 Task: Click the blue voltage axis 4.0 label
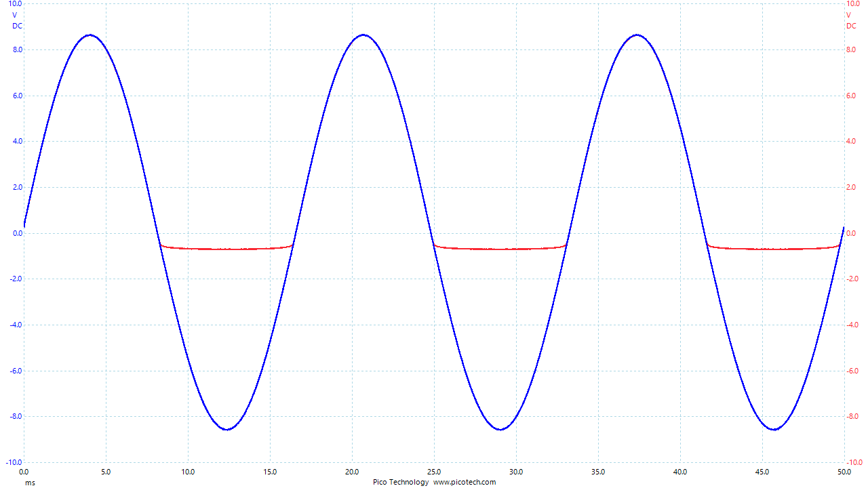pos(18,141)
